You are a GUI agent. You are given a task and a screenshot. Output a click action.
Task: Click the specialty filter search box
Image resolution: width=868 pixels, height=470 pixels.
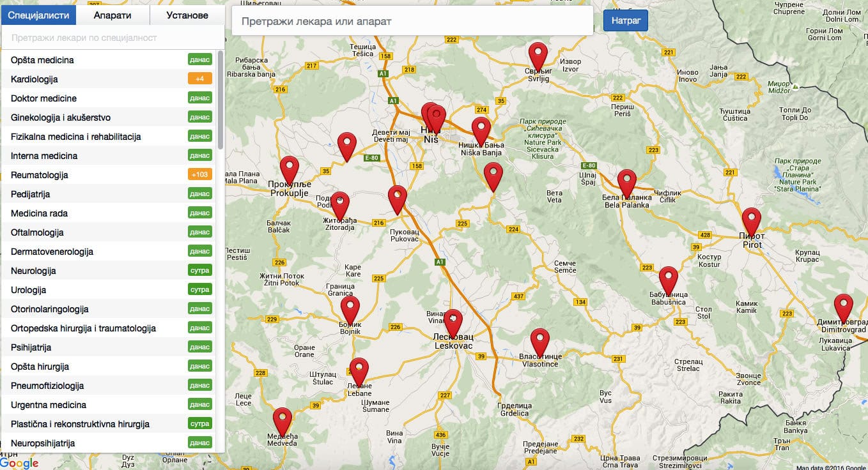(x=112, y=38)
